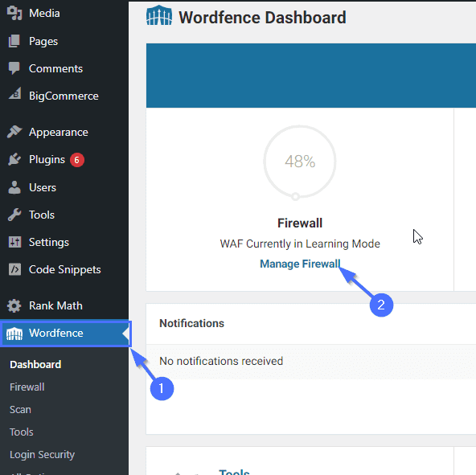Click 'WAF Currently in Learning Mode' text
The image size is (476, 475).
click(x=300, y=244)
